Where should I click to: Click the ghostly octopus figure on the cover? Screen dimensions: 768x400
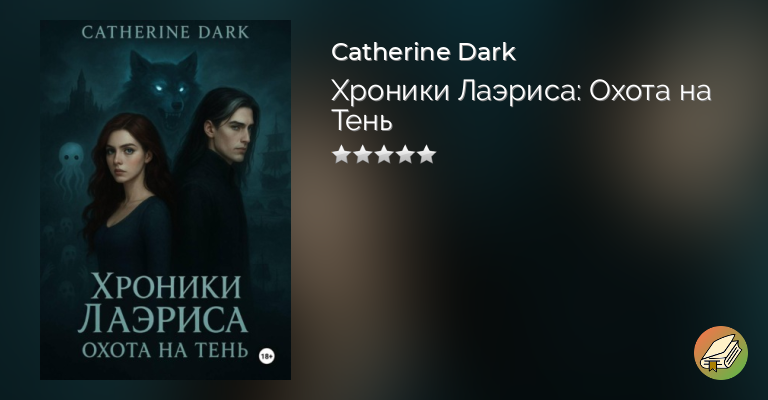(72, 166)
